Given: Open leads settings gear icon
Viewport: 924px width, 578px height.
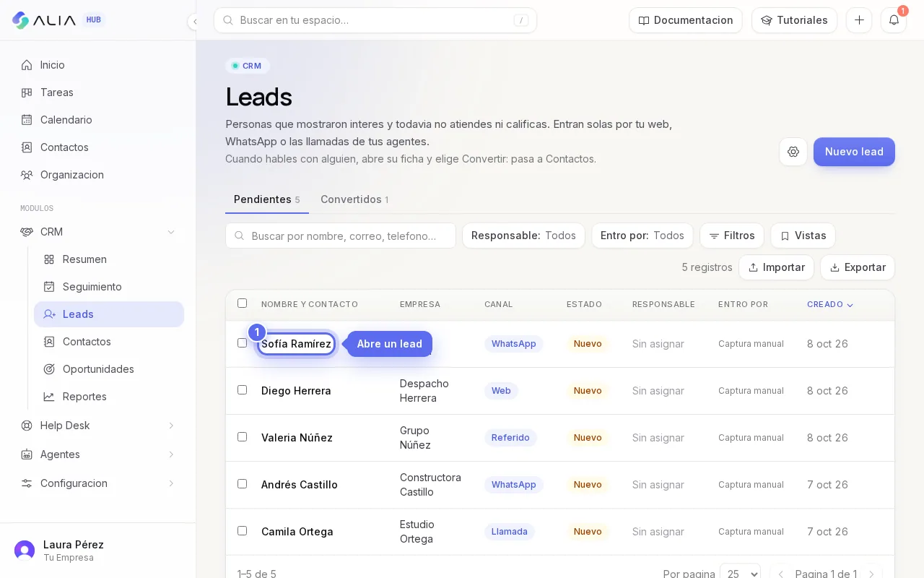Looking at the screenshot, I should point(793,152).
